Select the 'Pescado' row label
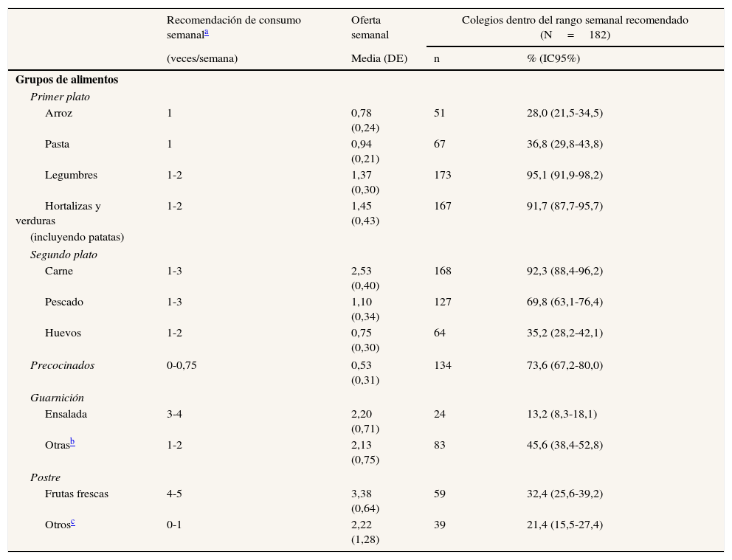This screenshot has width=732, height=560. (64, 302)
